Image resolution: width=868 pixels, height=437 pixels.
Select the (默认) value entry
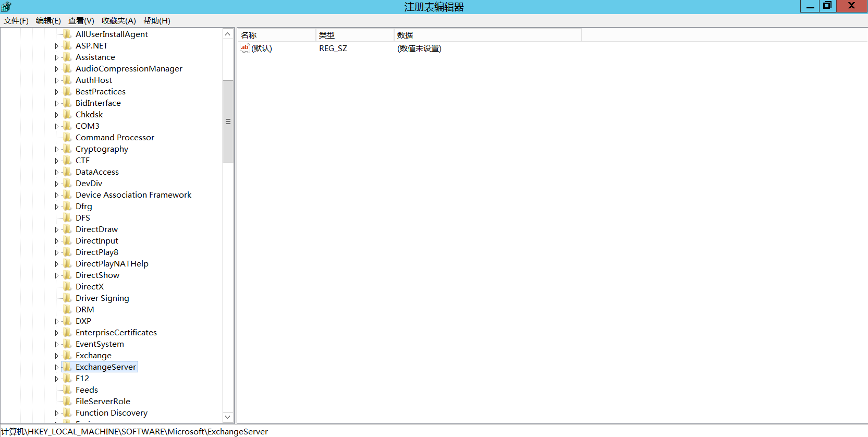(x=262, y=48)
